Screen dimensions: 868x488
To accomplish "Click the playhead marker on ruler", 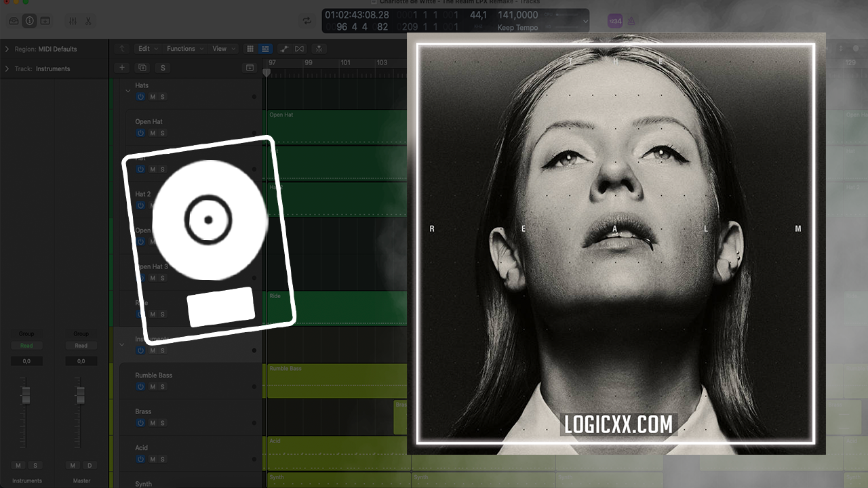I will [x=267, y=72].
